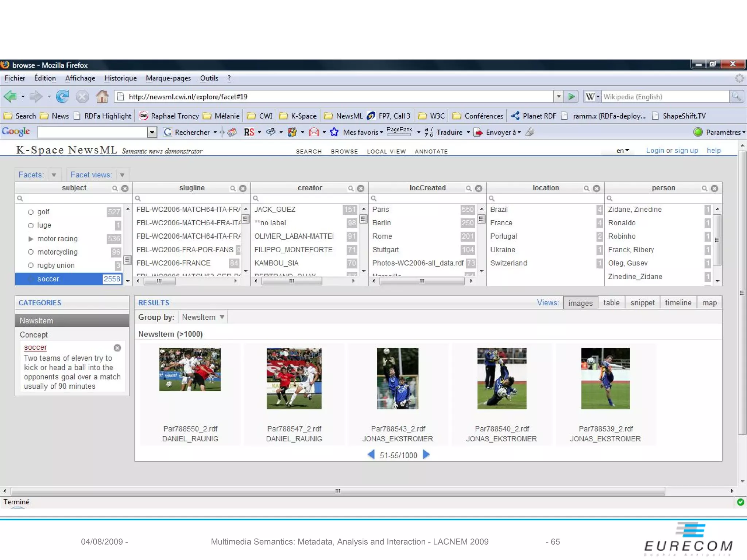Switch to the timeline results view

click(x=678, y=303)
